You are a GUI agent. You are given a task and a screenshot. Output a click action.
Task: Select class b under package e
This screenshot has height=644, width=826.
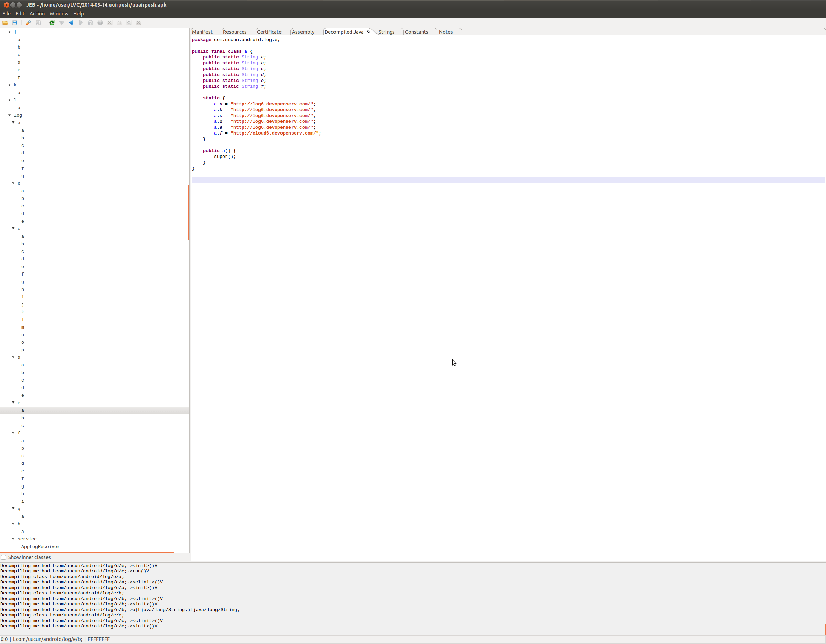[x=23, y=418]
